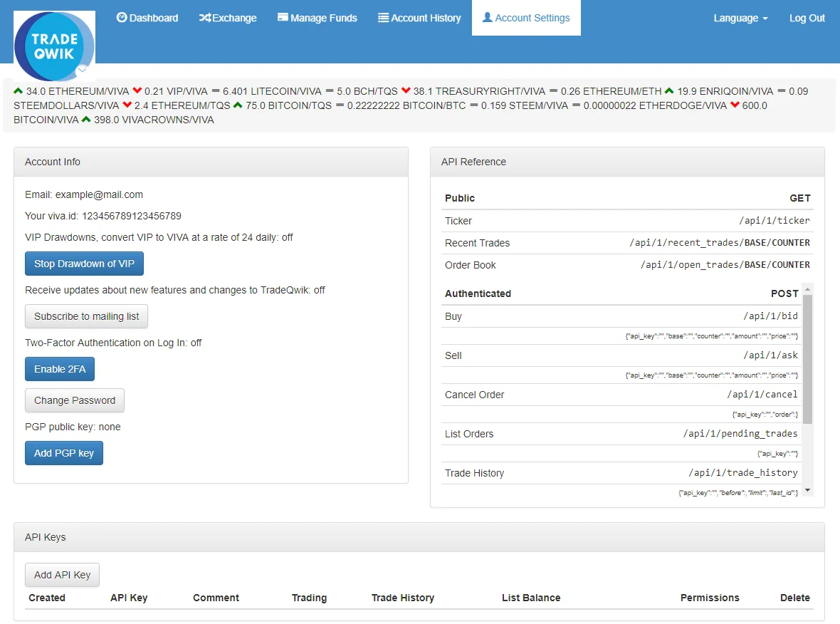Image resolution: width=840 pixels, height=624 pixels.
Task: Click the Recent Trades row label
Action: pos(478,243)
